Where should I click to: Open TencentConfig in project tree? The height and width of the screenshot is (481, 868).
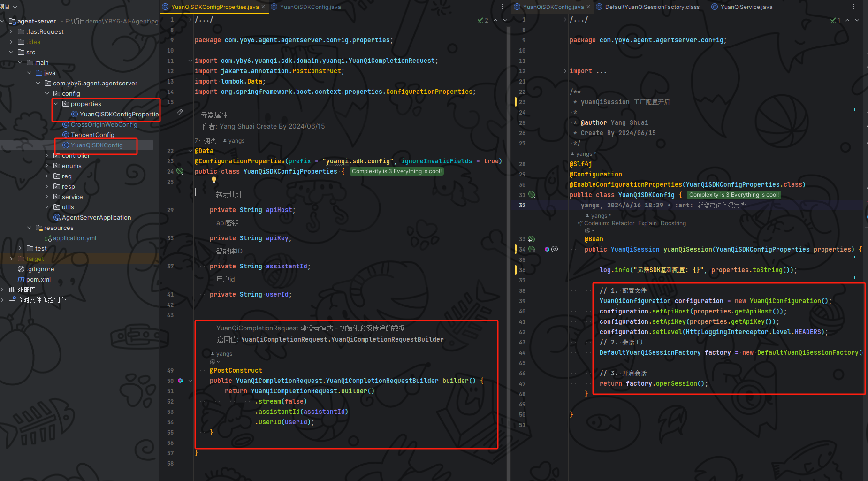click(x=89, y=135)
